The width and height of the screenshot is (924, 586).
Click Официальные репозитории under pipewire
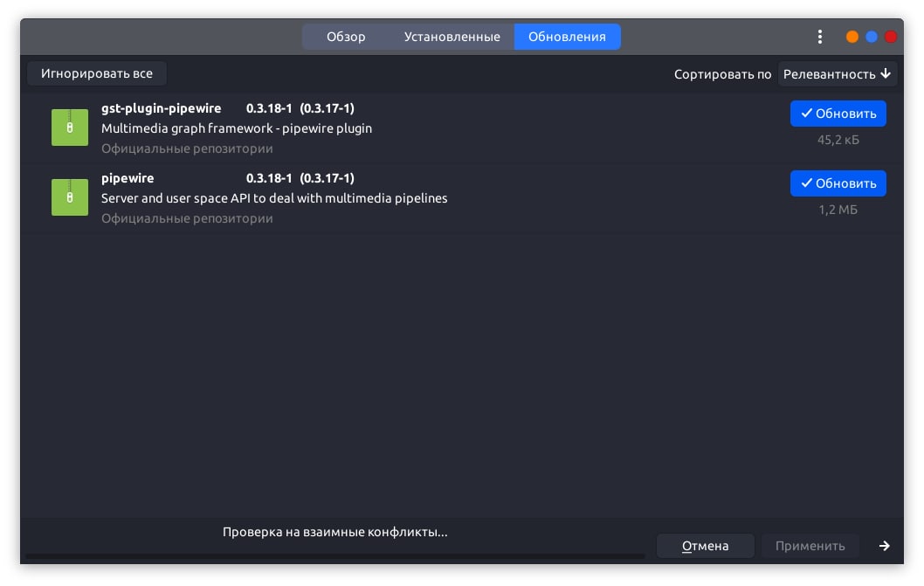pos(187,218)
